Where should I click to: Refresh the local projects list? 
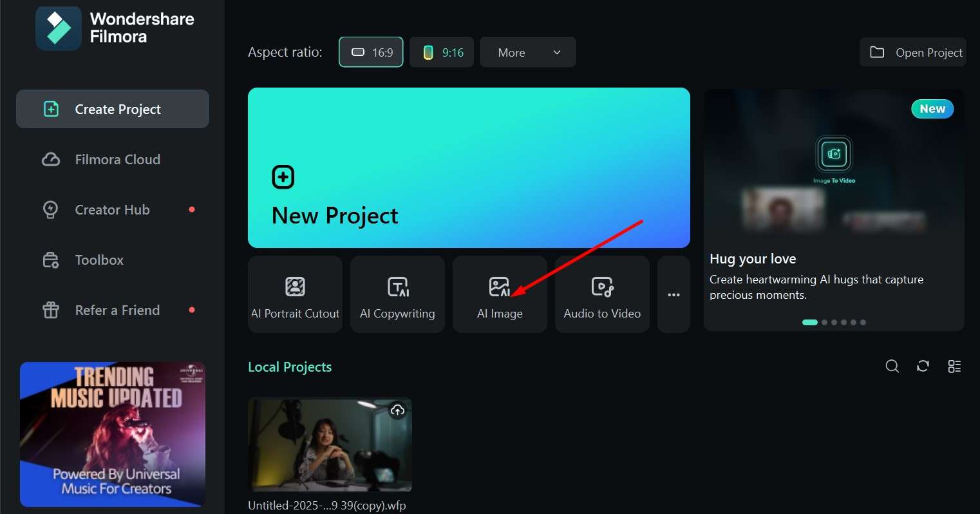pyautogui.click(x=923, y=366)
